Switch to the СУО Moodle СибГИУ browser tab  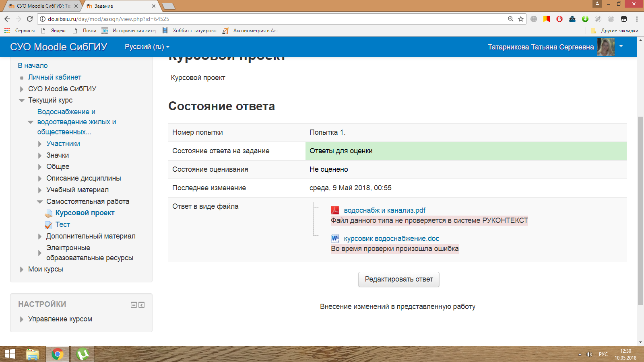point(43,6)
